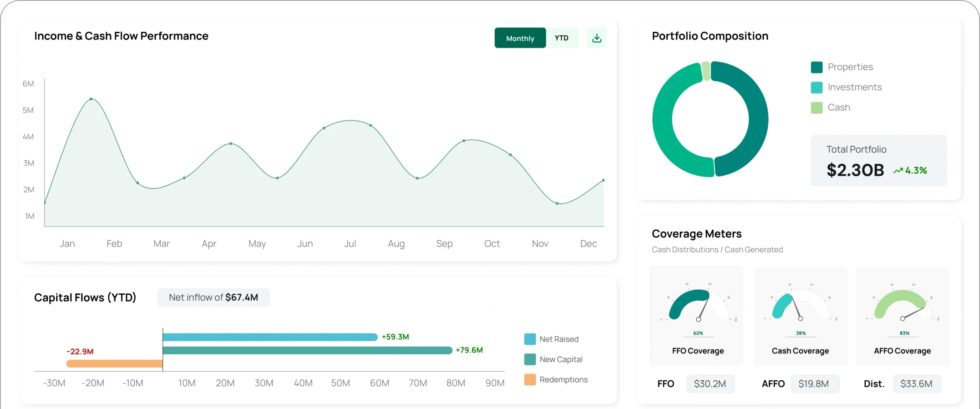
Task: Click the Total Portfolio $2.3OB value
Action: tap(855, 170)
